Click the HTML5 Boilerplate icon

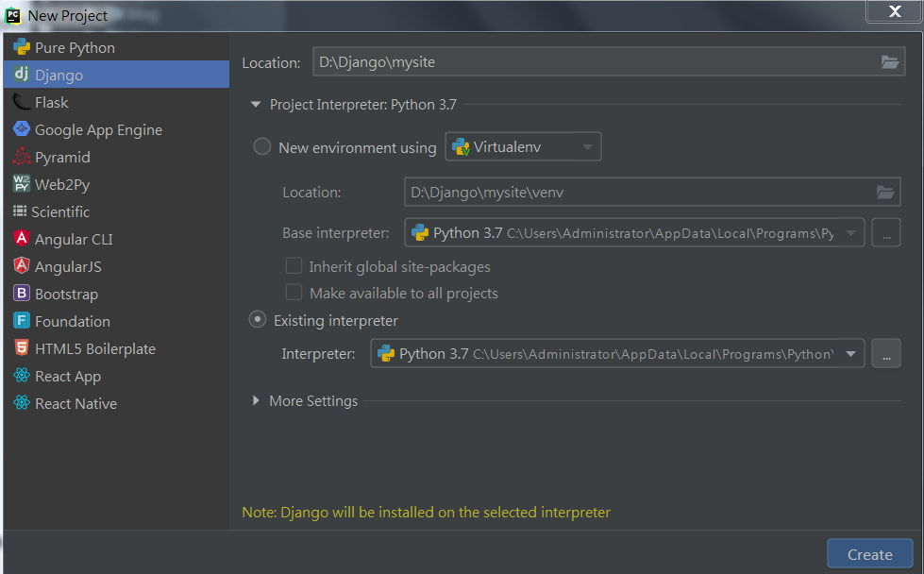pyautogui.click(x=21, y=347)
